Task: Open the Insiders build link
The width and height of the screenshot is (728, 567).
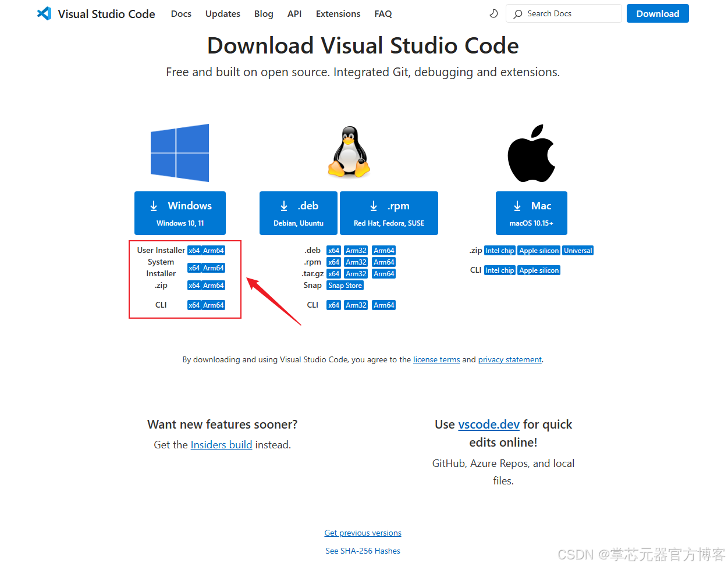Action: [x=221, y=445]
